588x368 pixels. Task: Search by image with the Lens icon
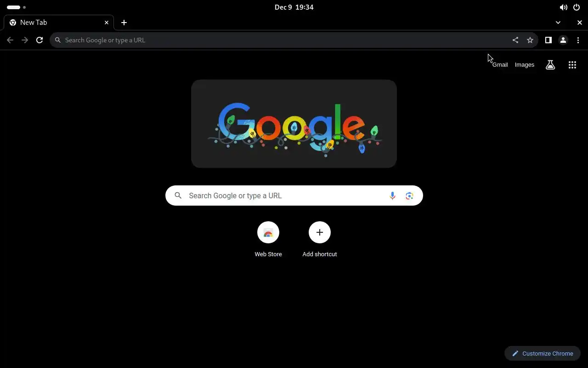pos(409,196)
